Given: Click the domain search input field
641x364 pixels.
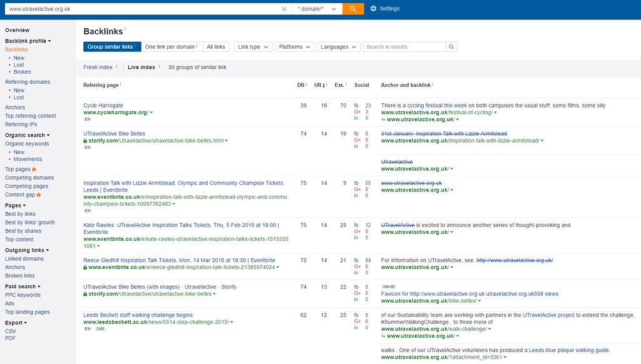Looking at the screenshot, I should 143,9.
